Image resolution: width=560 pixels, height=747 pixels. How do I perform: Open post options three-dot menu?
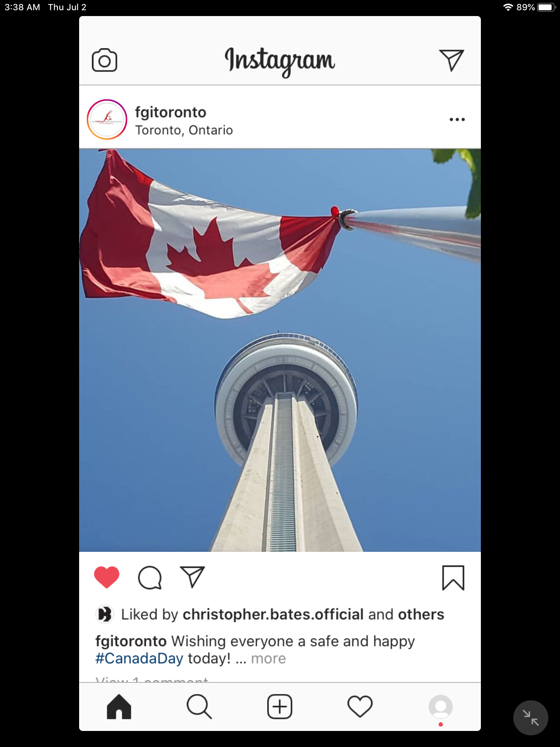(x=457, y=119)
